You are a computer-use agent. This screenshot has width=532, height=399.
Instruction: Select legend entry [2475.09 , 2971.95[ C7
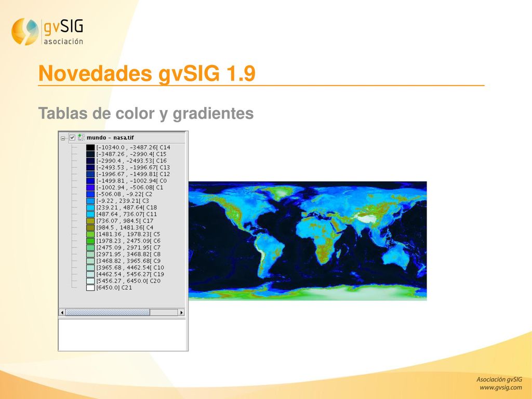[129, 248]
